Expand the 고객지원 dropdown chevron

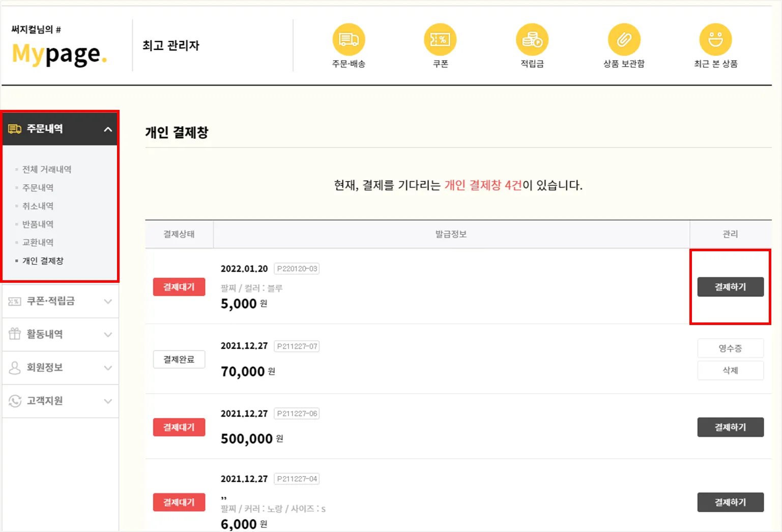(x=108, y=401)
